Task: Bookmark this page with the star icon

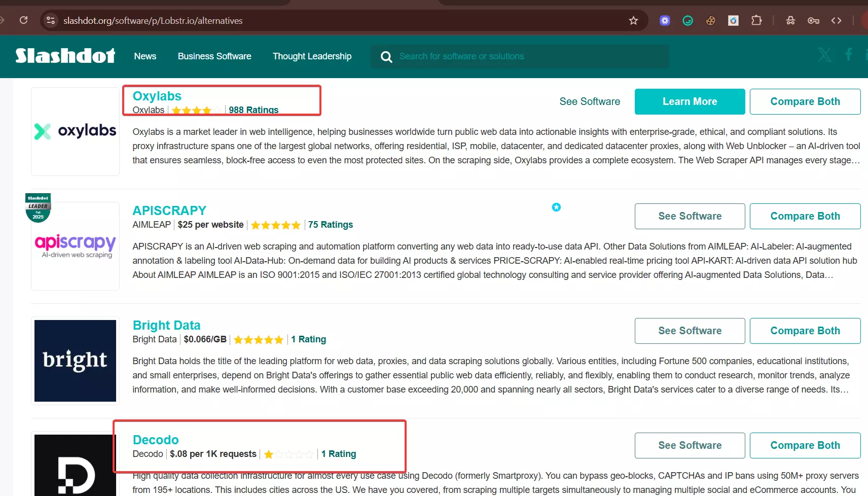Action: click(x=633, y=21)
